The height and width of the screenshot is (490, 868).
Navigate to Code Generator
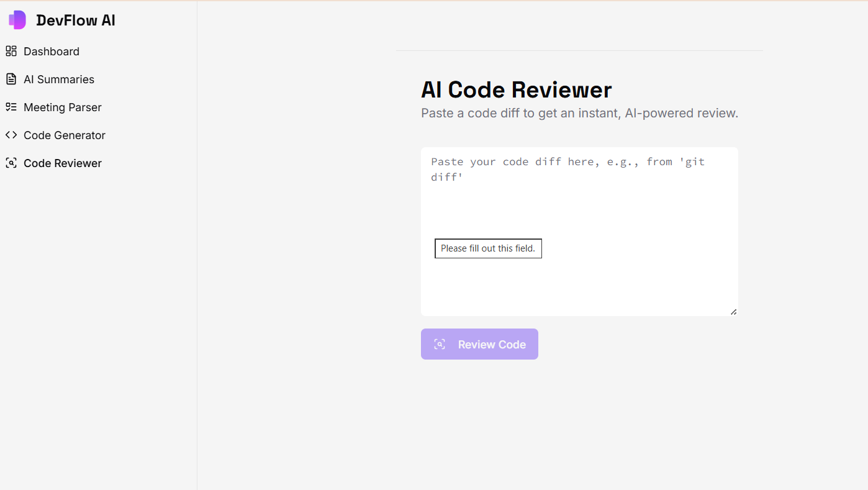65,135
